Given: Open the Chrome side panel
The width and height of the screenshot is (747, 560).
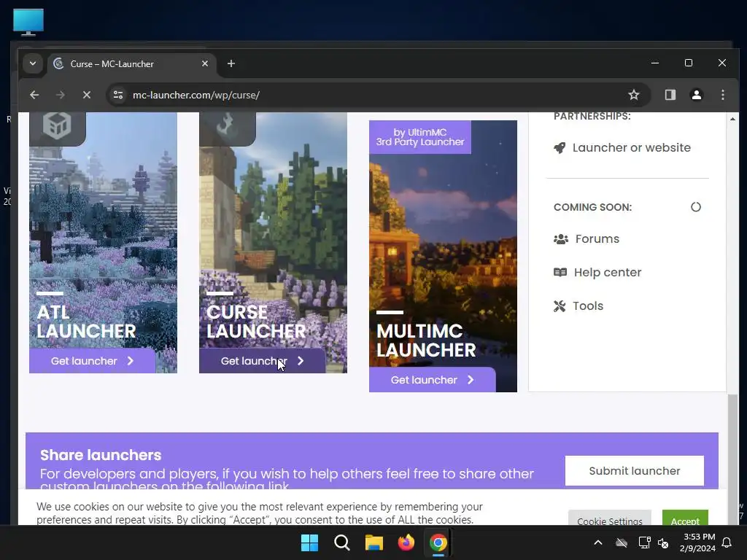Looking at the screenshot, I should tap(670, 95).
